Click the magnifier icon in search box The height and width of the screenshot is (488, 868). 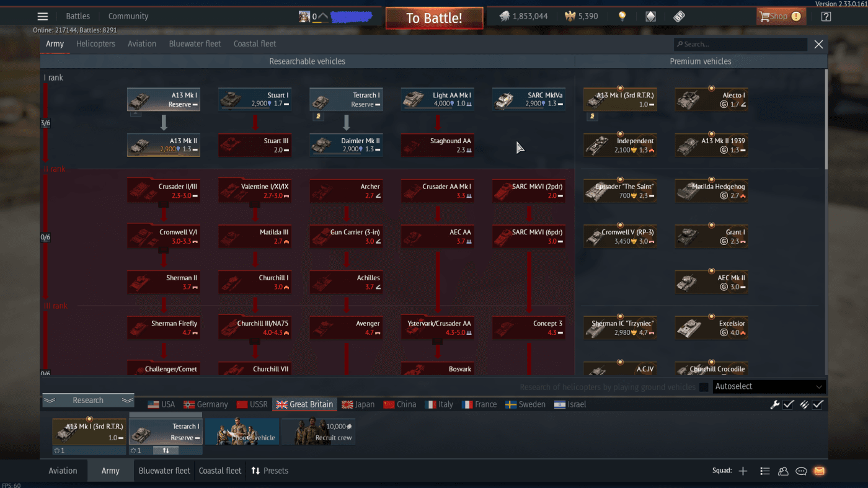click(680, 45)
